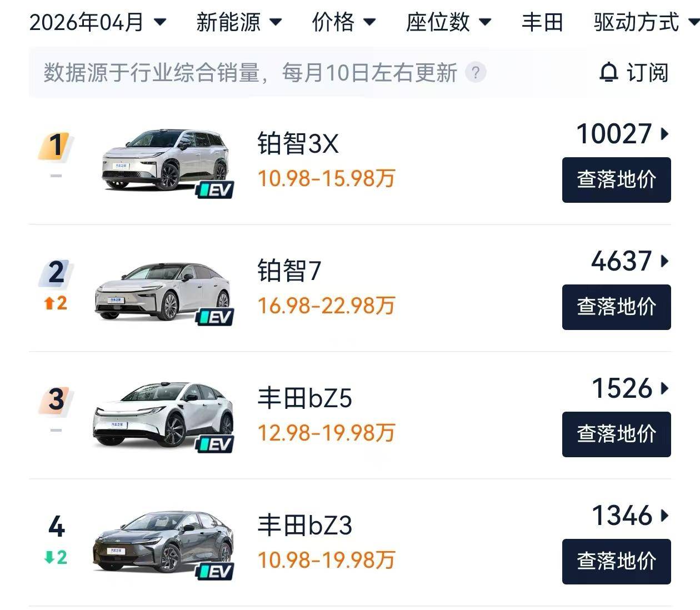700x610 pixels.
Task: Expand the 价格 filter dropdown
Action: pyautogui.click(x=344, y=22)
